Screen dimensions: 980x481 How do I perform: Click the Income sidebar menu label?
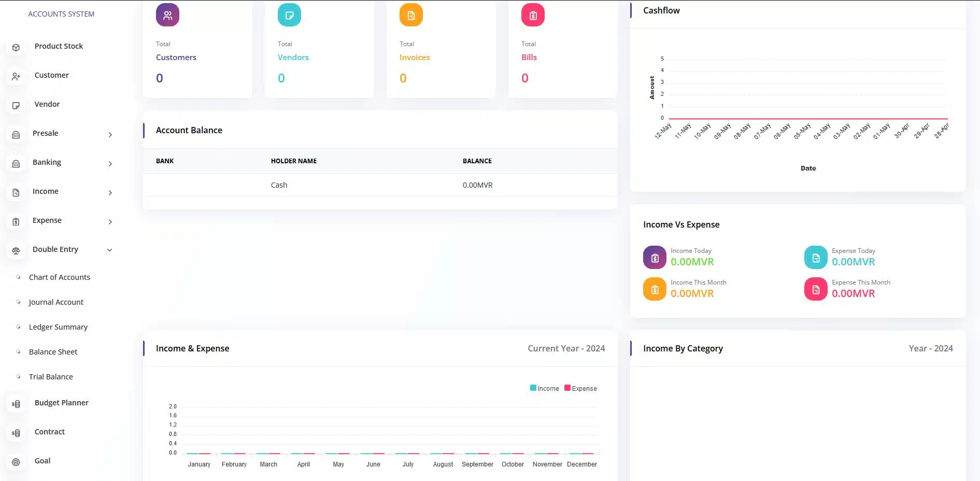[45, 191]
